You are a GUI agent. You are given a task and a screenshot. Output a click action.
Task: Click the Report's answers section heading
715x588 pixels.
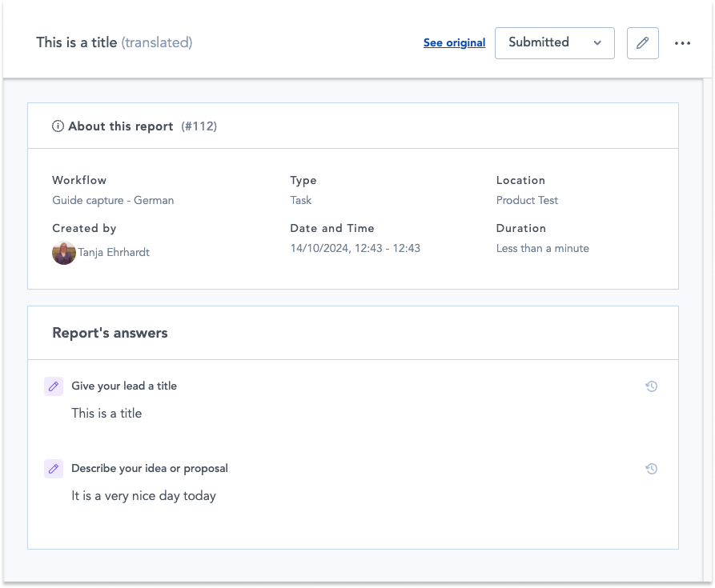point(110,333)
